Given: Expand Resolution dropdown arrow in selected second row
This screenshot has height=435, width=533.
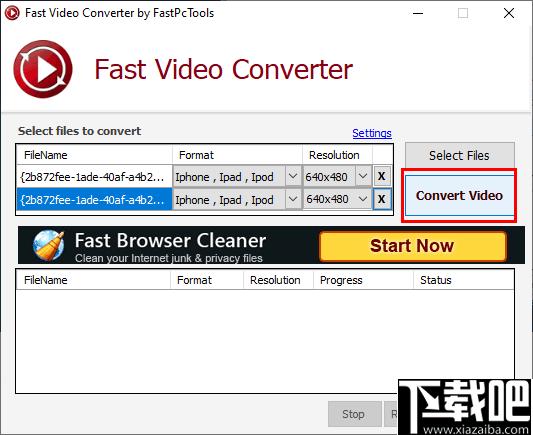Looking at the screenshot, I should coord(363,199).
